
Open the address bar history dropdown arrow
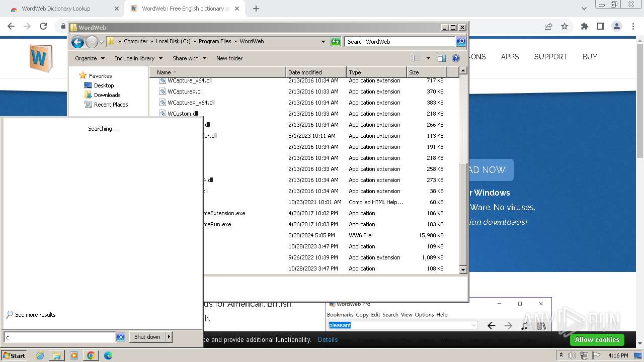pyautogui.click(x=323, y=42)
